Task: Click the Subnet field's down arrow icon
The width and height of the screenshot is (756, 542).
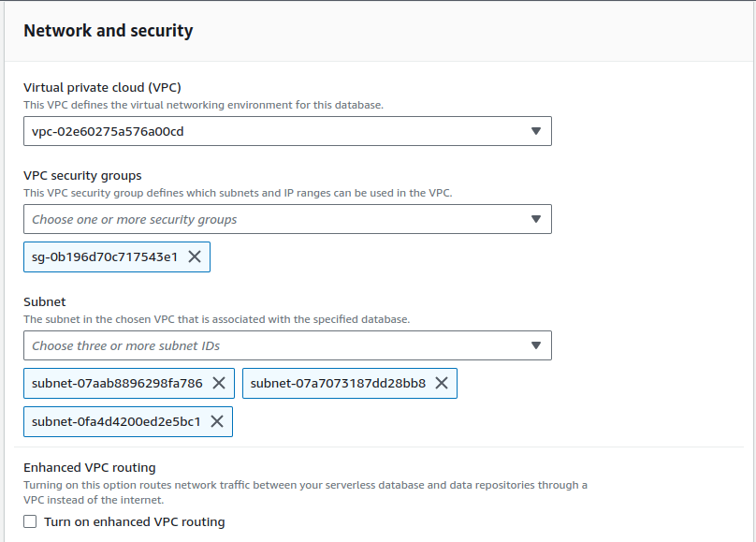Action: [536, 345]
